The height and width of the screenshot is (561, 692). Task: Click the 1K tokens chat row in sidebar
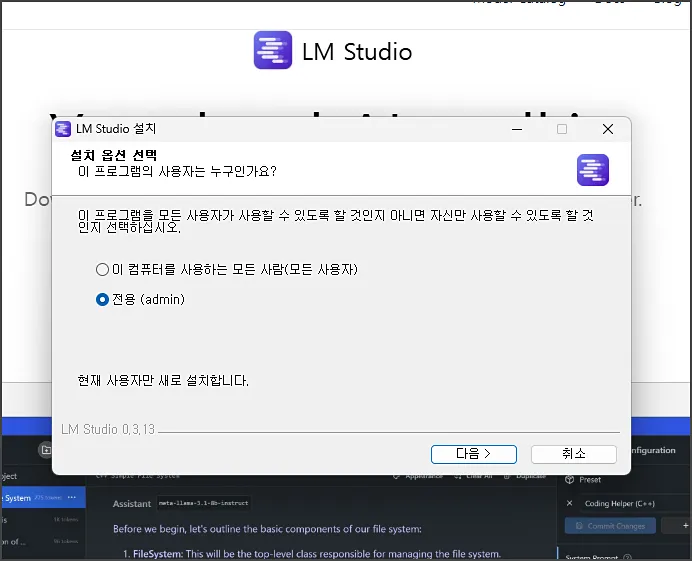coord(43,520)
